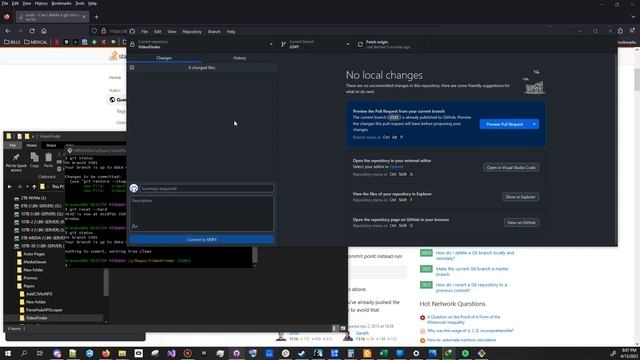This screenshot has width=640, height=360.
Task: Select Promos folder in Explorer tree
Action: (30, 278)
